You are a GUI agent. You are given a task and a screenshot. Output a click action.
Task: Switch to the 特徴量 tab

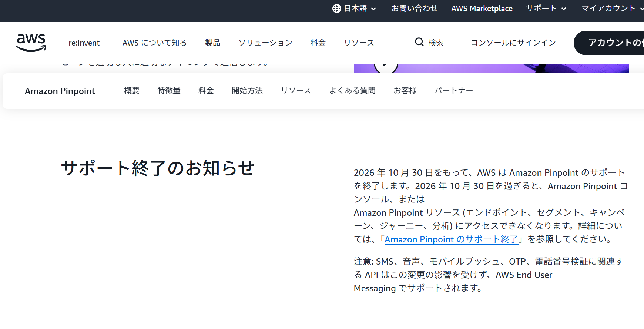pos(169,91)
